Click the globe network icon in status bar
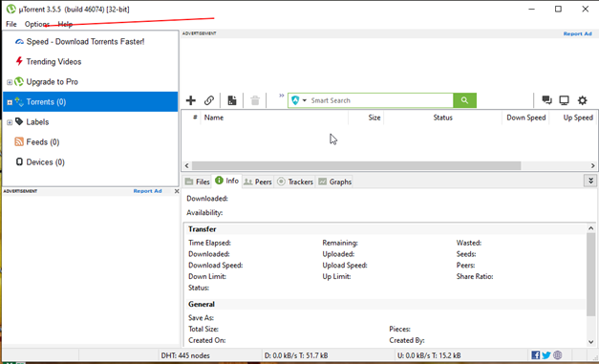Image resolution: width=599 pixels, height=364 pixels. click(558, 355)
